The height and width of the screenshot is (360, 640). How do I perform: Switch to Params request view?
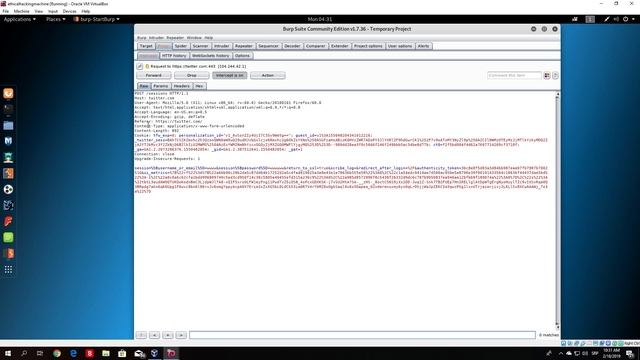click(x=161, y=86)
